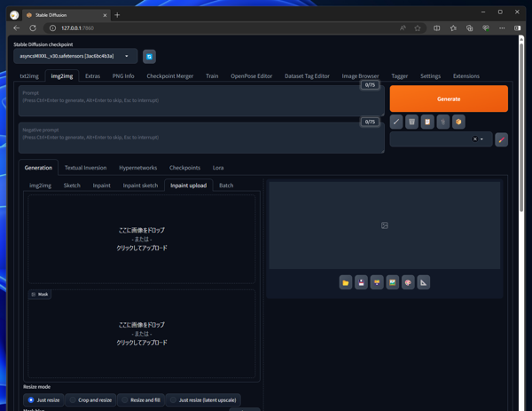Toggle the browser sidebar icon
The image size is (532, 411).
tap(518, 28)
